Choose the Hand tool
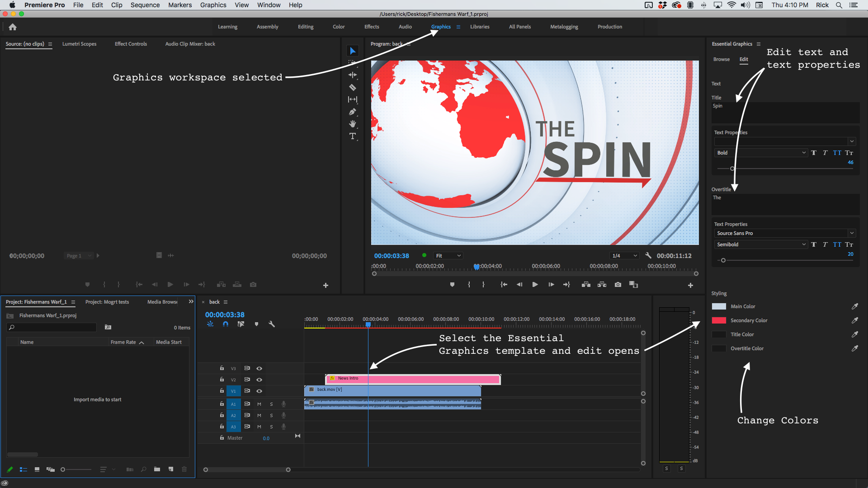 [353, 124]
